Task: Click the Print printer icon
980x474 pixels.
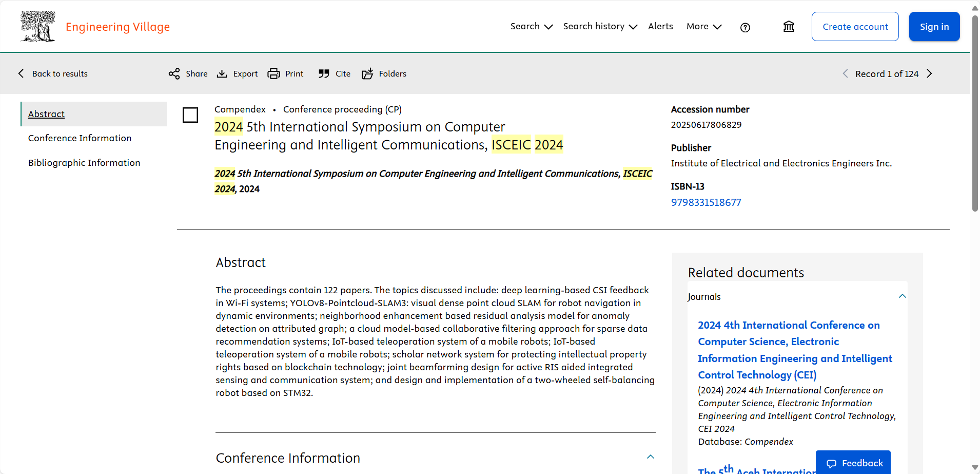Action: pos(274,74)
